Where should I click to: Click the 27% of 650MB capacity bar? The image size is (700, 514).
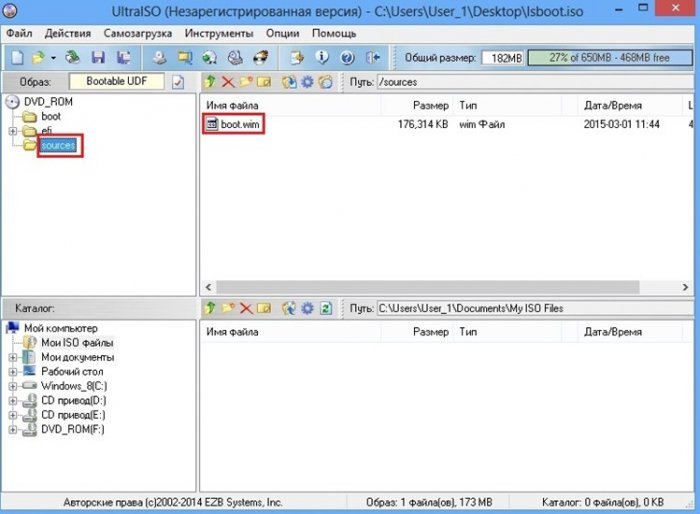pos(610,58)
